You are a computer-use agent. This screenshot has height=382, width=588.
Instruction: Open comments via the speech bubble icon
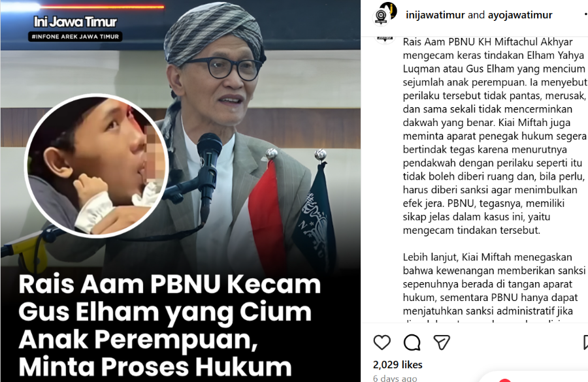412,342
